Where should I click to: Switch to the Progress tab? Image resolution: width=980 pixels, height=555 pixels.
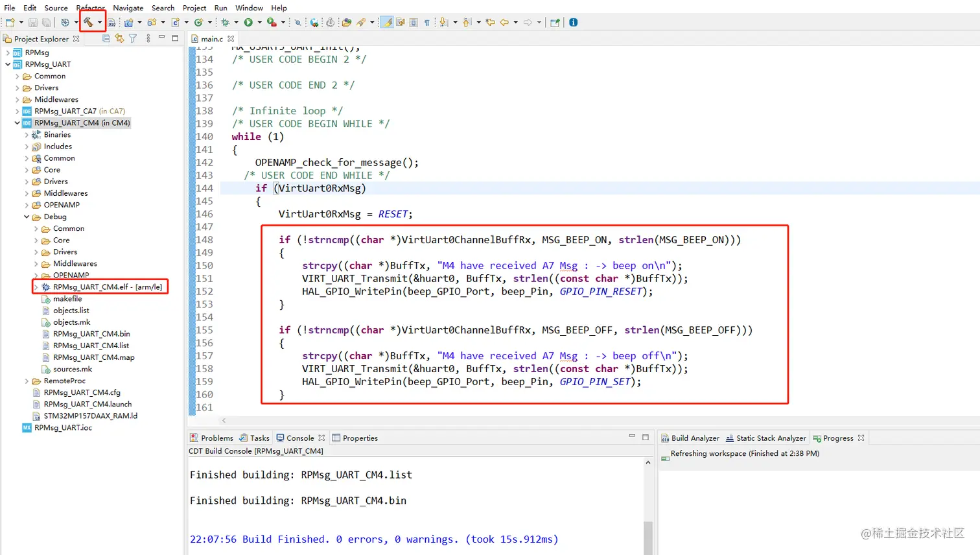(x=833, y=438)
